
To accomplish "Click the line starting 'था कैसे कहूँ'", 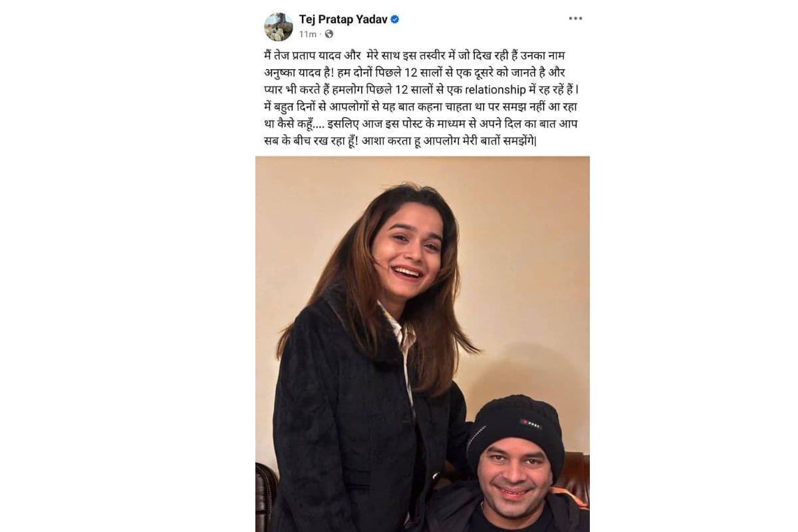I will tap(418, 124).
